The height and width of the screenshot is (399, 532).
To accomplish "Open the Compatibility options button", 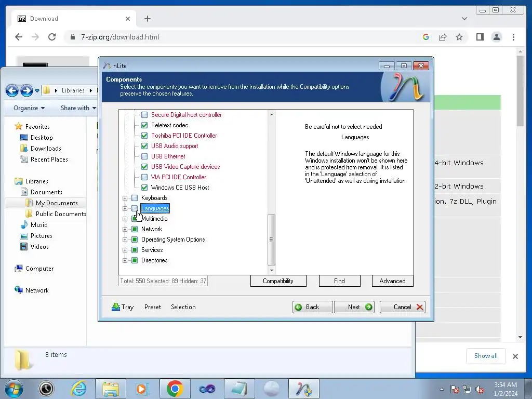I will [x=278, y=281].
